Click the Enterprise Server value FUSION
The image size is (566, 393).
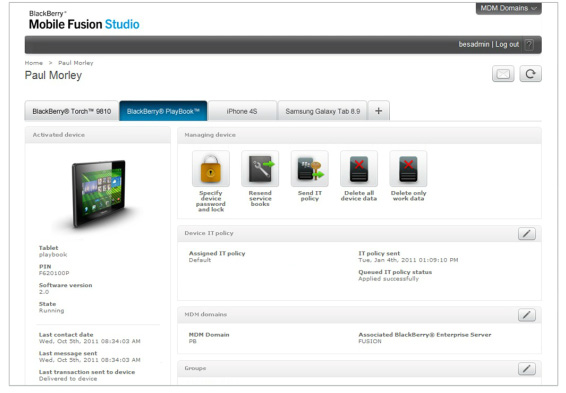point(370,341)
